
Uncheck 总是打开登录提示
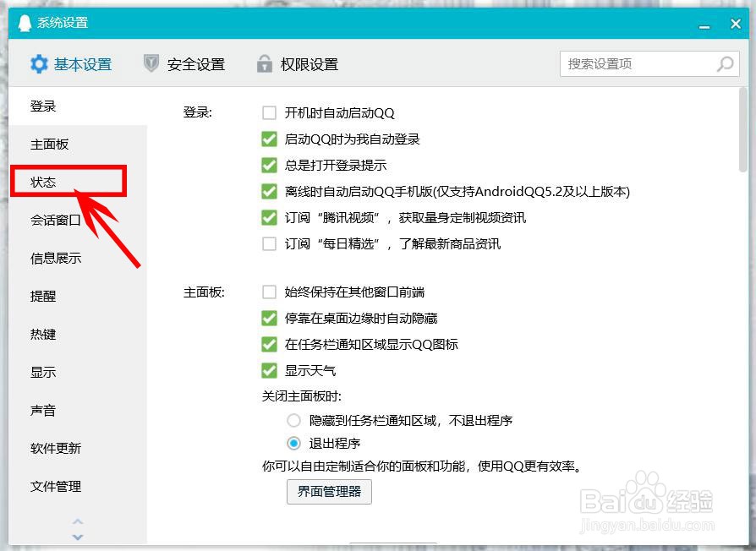click(x=269, y=165)
